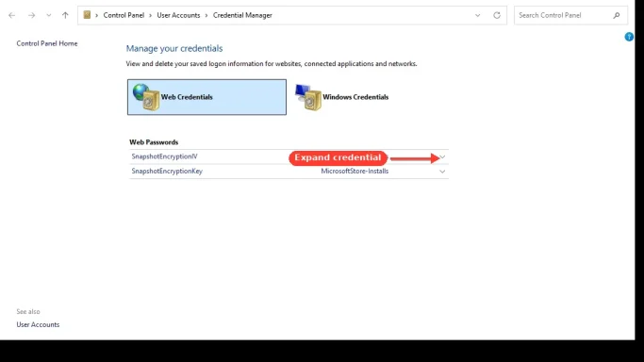The height and width of the screenshot is (362, 644).
Task: Open User Accounts under See also
Action: point(38,324)
